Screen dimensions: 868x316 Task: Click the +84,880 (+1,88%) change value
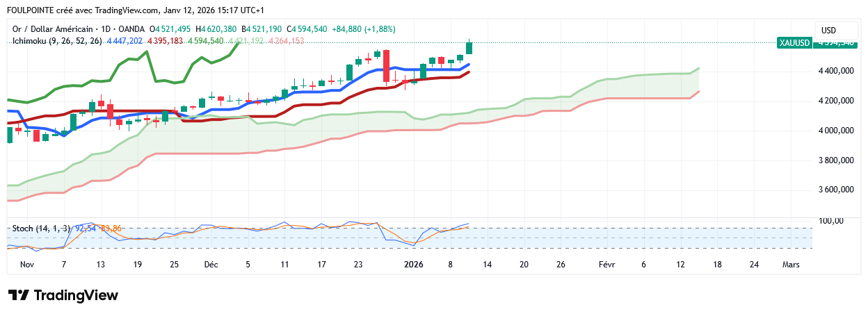pos(366,29)
